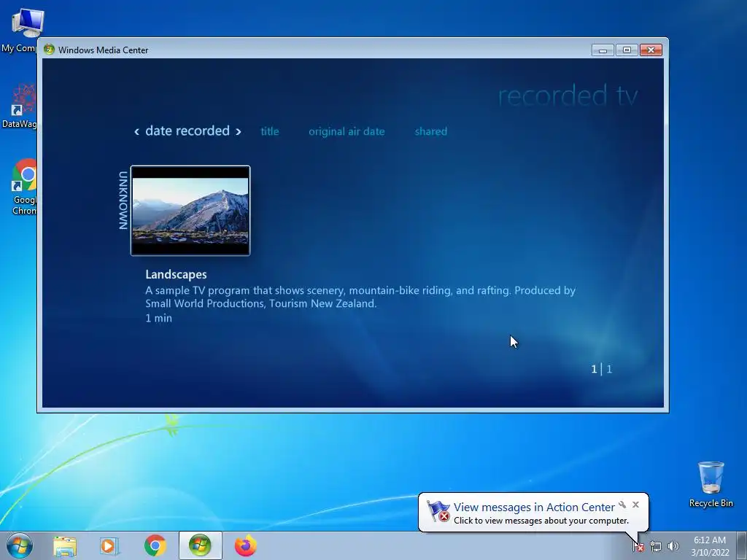Click the taskbar clock showing 6:12 AM
Screen dimensions: 747x560
coord(709,546)
